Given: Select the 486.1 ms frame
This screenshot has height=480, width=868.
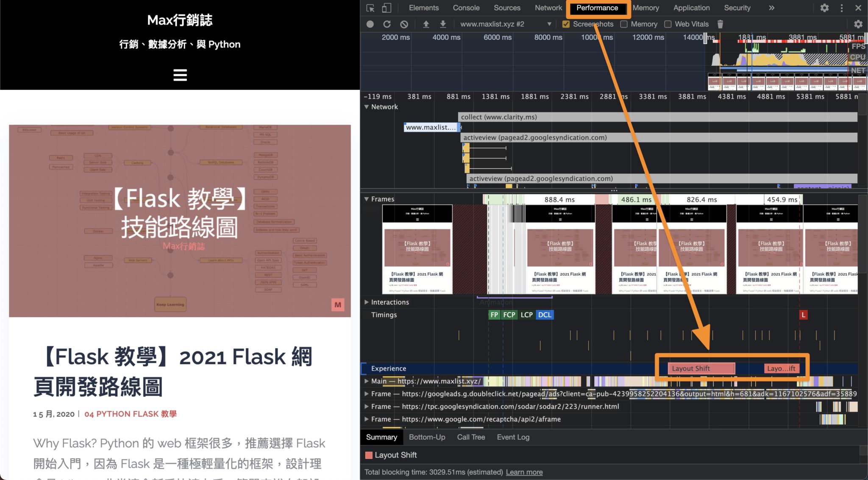Looking at the screenshot, I should [x=636, y=199].
